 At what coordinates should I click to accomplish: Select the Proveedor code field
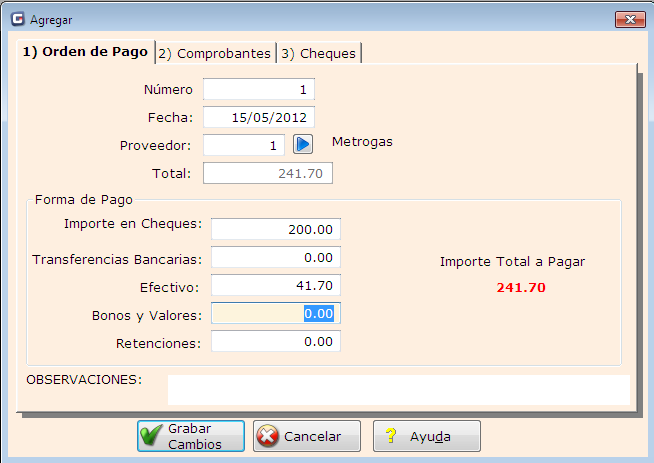click(x=245, y=145)
